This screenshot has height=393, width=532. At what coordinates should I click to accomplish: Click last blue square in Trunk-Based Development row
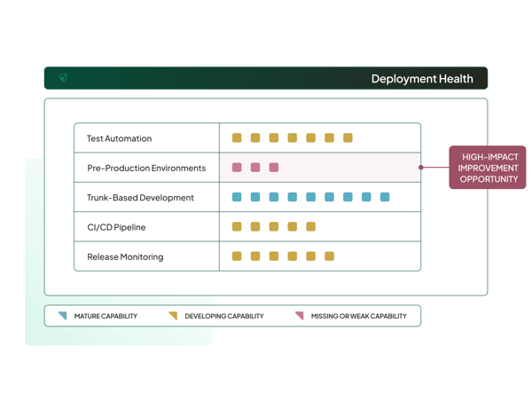click(x=385, y=197)
